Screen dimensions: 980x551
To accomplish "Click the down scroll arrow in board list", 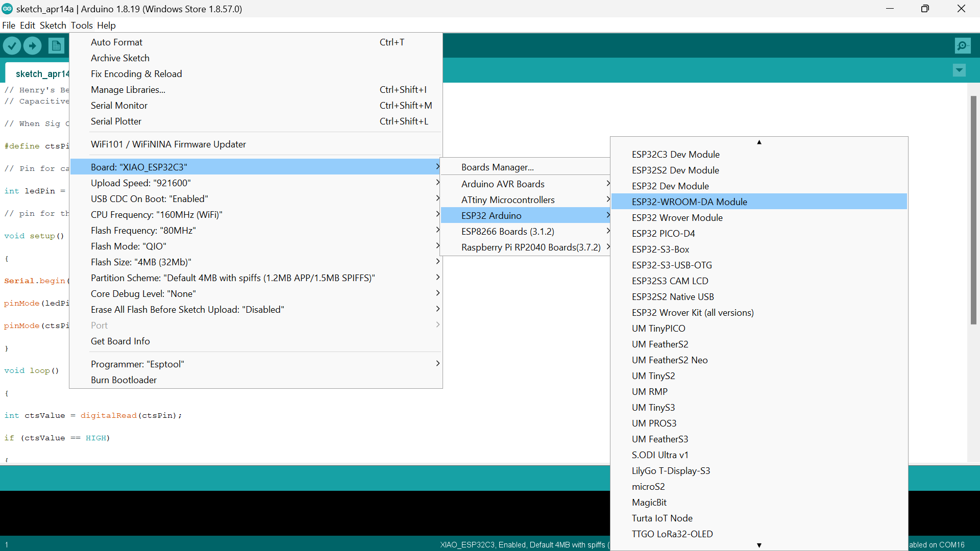I will (x=759, y=545).
